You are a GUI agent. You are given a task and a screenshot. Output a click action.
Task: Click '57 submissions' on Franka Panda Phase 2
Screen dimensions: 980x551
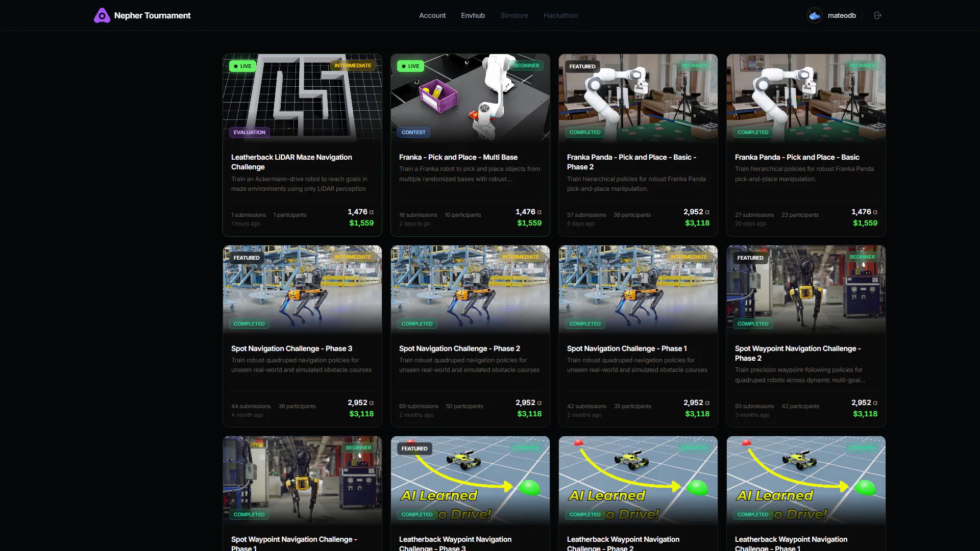pyautogui.click(x=586, y=215)
